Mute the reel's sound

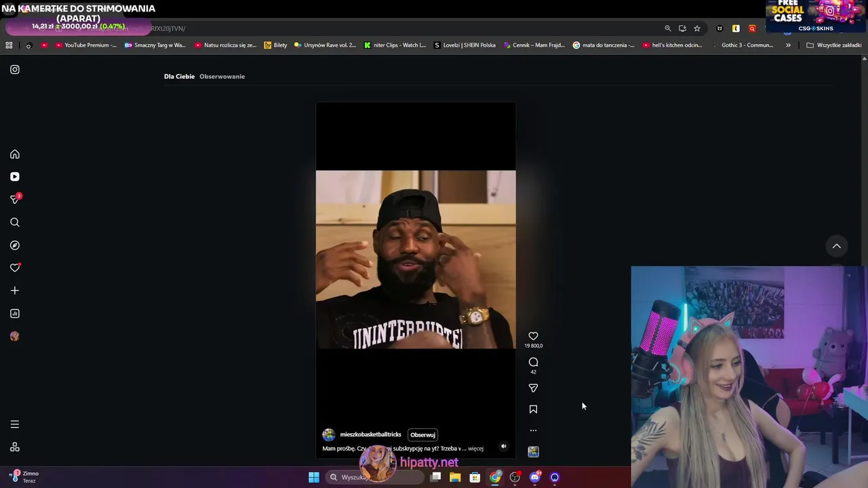(503, 447)
